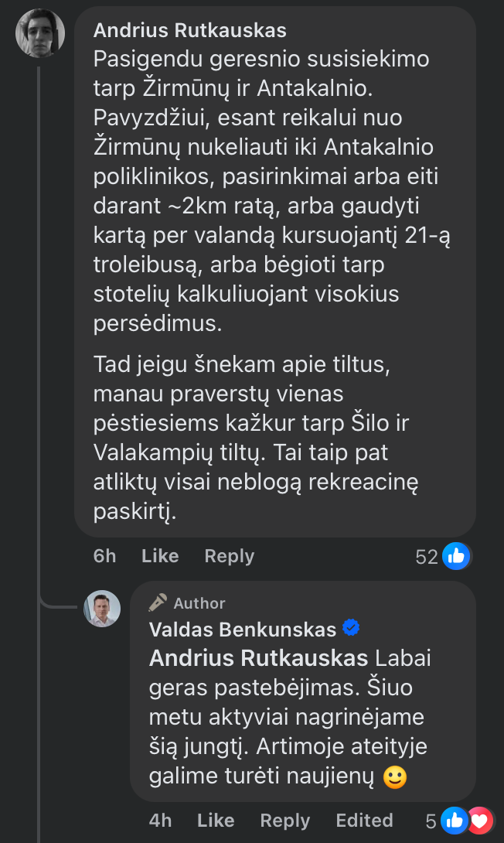The height and width of the screenshot is (843, 504).
Task: Click the blue verified badge checkmark
Action: pyautogui.click(x=351, y=629)
